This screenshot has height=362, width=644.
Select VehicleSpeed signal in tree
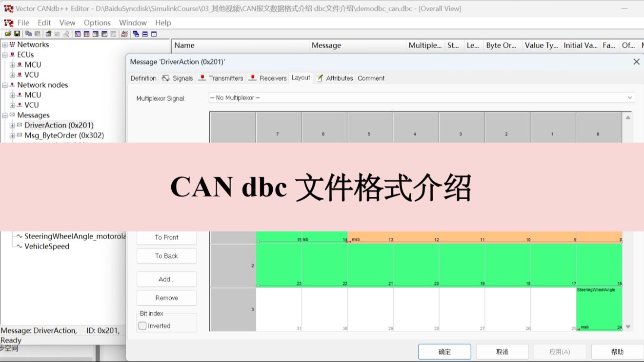tap(47, 246)
